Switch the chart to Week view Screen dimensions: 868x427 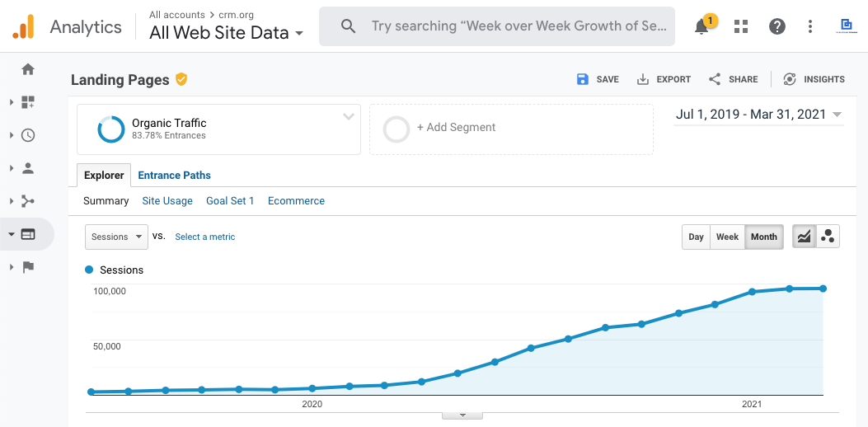727,237
